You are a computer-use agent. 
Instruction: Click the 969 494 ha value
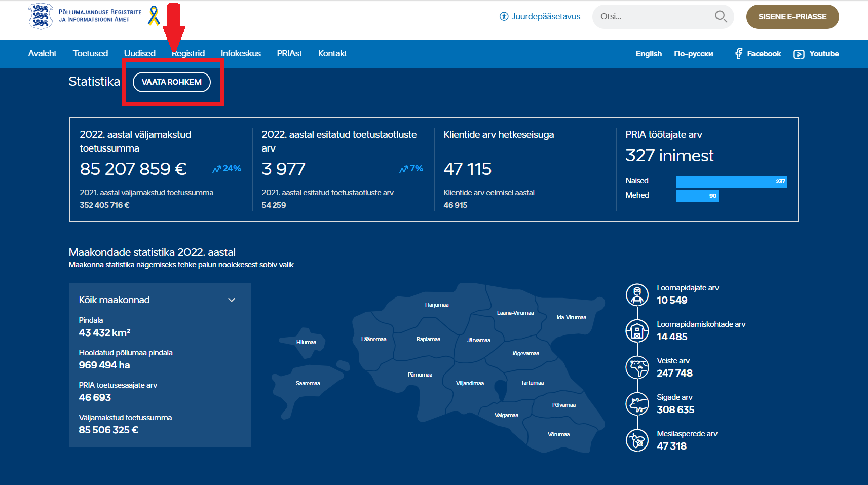pyautogui.click(x=104, y=365)
